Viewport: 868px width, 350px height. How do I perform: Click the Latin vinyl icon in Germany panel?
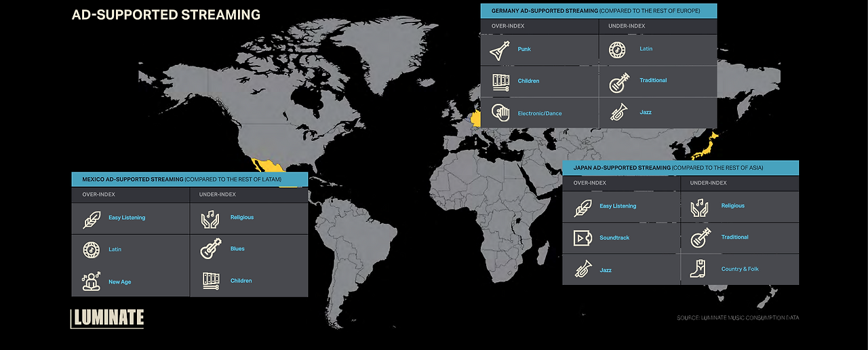click(x=616, y=50)
